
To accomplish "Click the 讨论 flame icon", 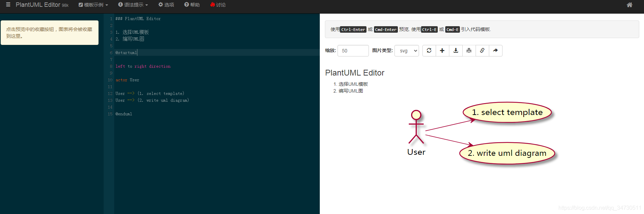I will pyautogui.click(x=212, y=4).
